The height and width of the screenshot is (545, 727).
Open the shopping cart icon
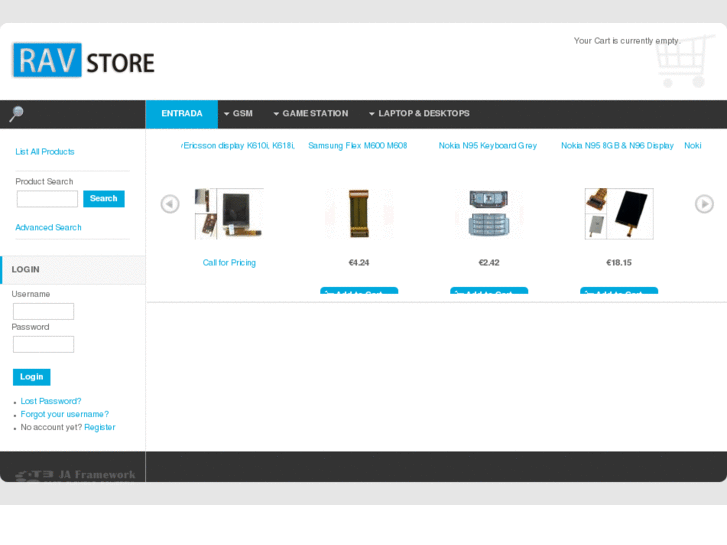684,62
